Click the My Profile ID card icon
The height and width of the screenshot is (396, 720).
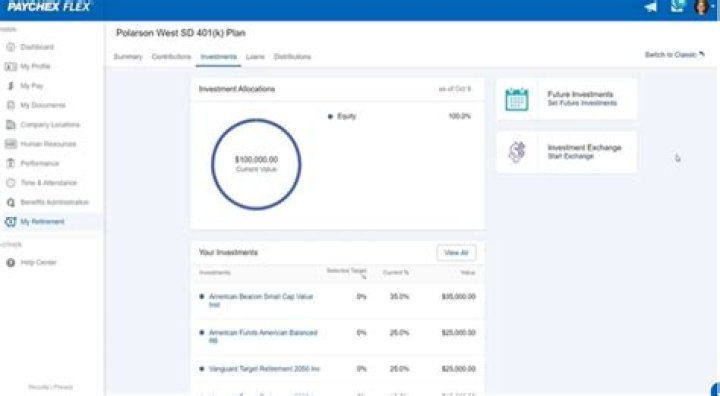[10, 67]
